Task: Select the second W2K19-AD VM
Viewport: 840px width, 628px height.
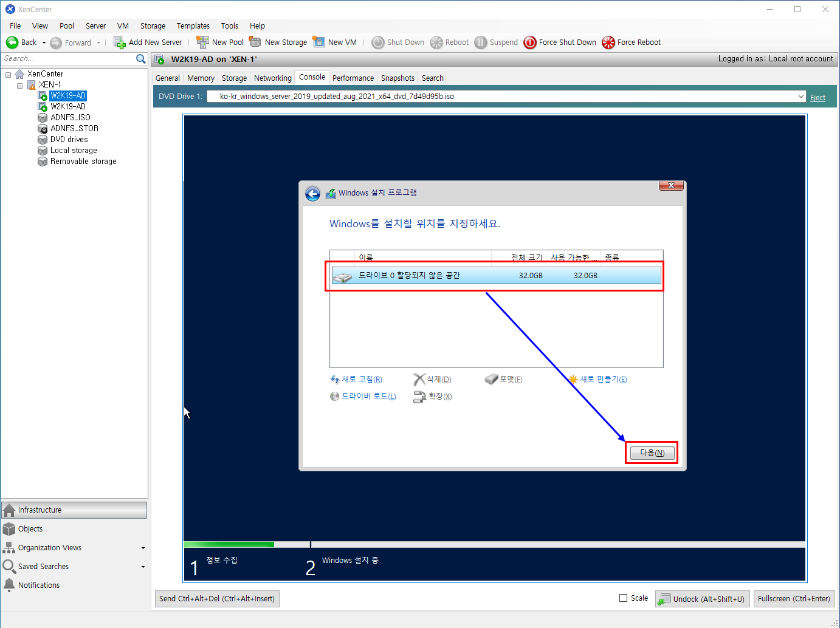Action: click(x=67, y=107)
